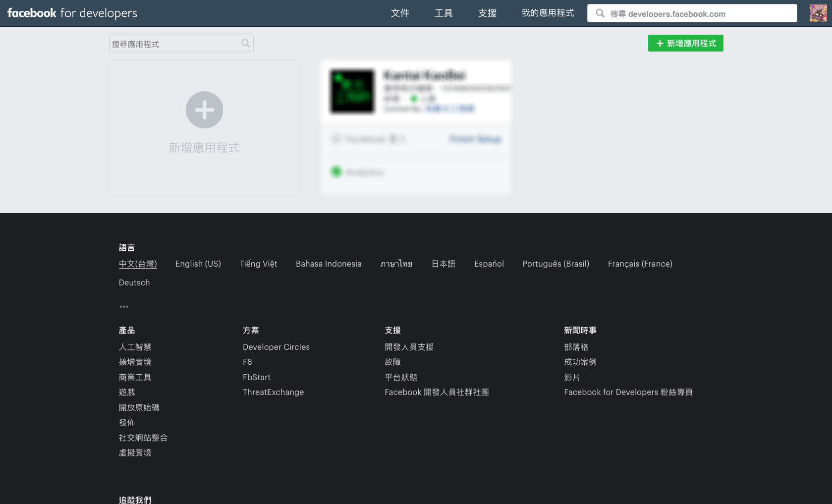Open Facebook 開發人員社群社團 link
832x504 pixels.
(x=437, y=392)
